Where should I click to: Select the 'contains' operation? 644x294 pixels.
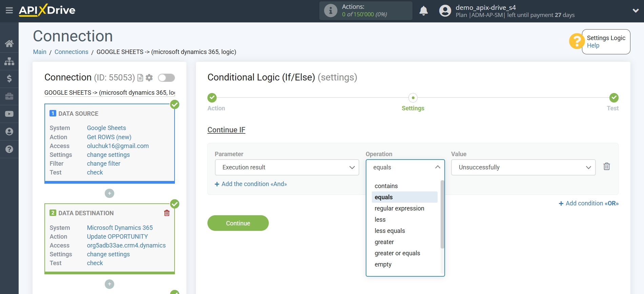[404, 186]
